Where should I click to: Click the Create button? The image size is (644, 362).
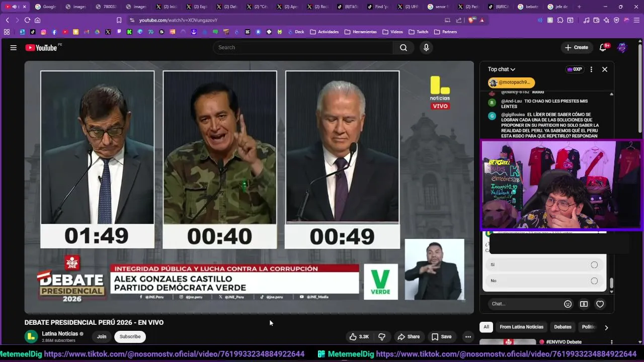pyautogui.click(x=577, y=47)
